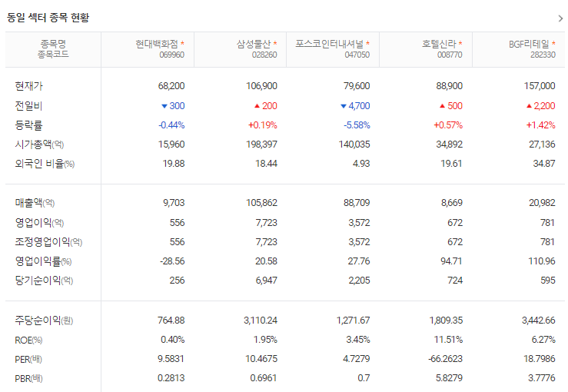Select current price 79,600

(x=357, y=86)
